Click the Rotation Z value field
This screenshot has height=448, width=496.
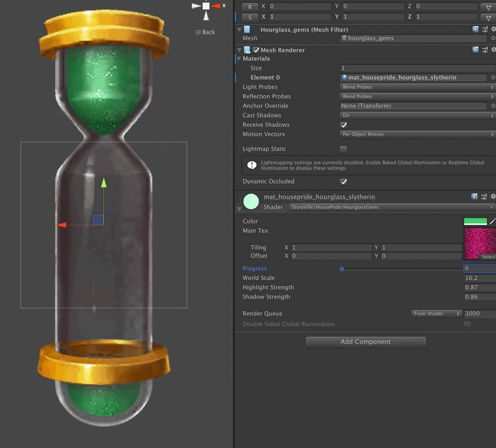(446, 6)
